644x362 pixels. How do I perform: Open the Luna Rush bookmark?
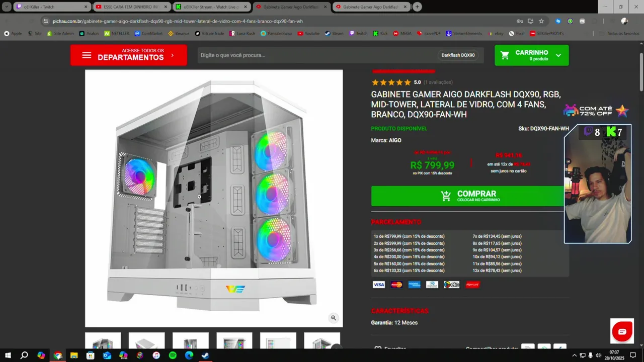click(243, 33)
